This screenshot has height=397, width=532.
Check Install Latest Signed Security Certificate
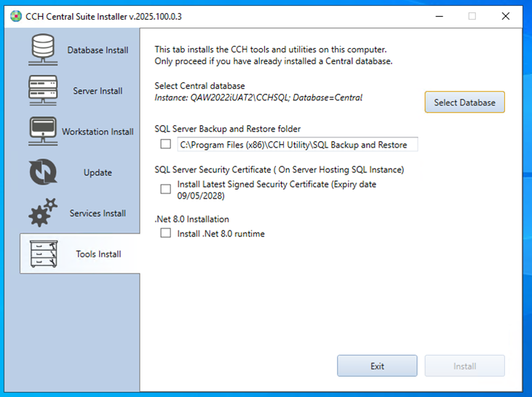tap(166, 189)
